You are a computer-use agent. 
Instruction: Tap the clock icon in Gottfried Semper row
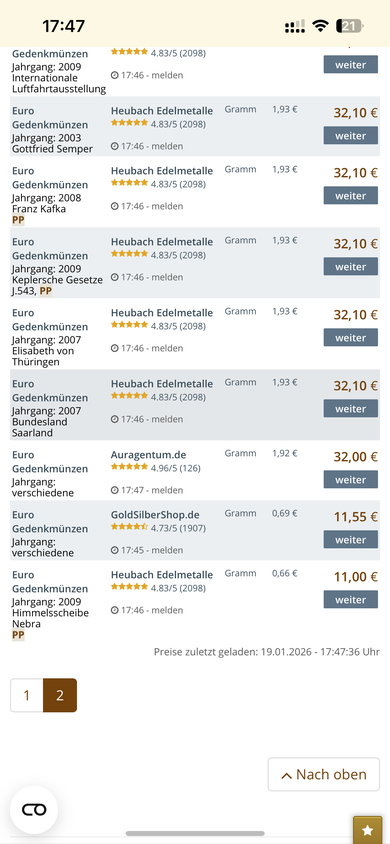pyautogui.click(x=115, y=146)
